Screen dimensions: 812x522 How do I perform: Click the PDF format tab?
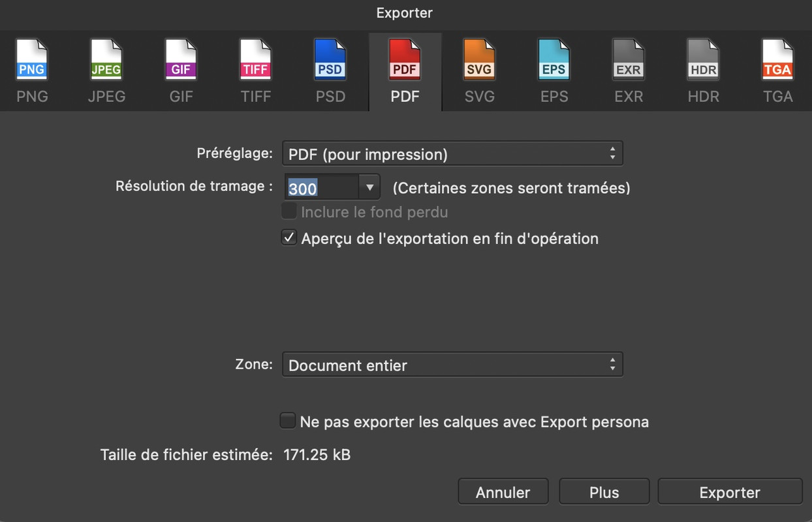click(x=405, y=72)
